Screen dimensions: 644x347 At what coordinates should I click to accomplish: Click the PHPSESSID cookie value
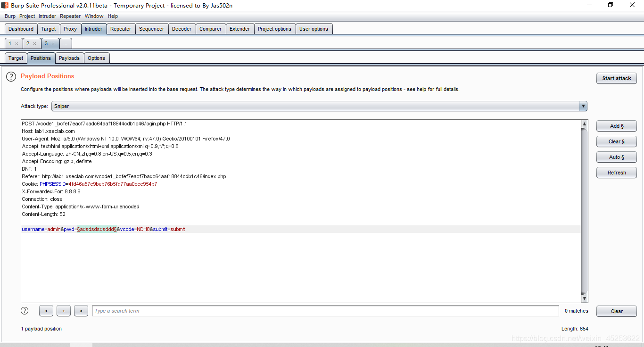point(113,184)
